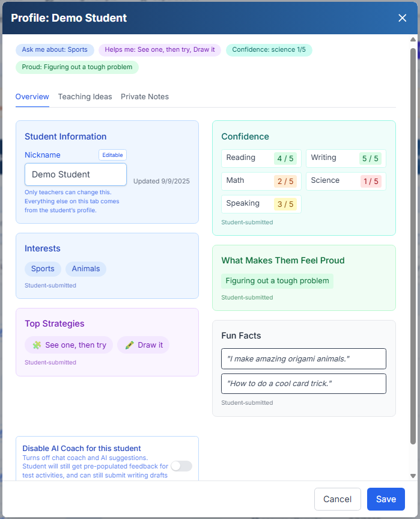The image size is (420, 519).
Task: Click the scroll up arrow on scrollbar
Action: pos(413,40)
